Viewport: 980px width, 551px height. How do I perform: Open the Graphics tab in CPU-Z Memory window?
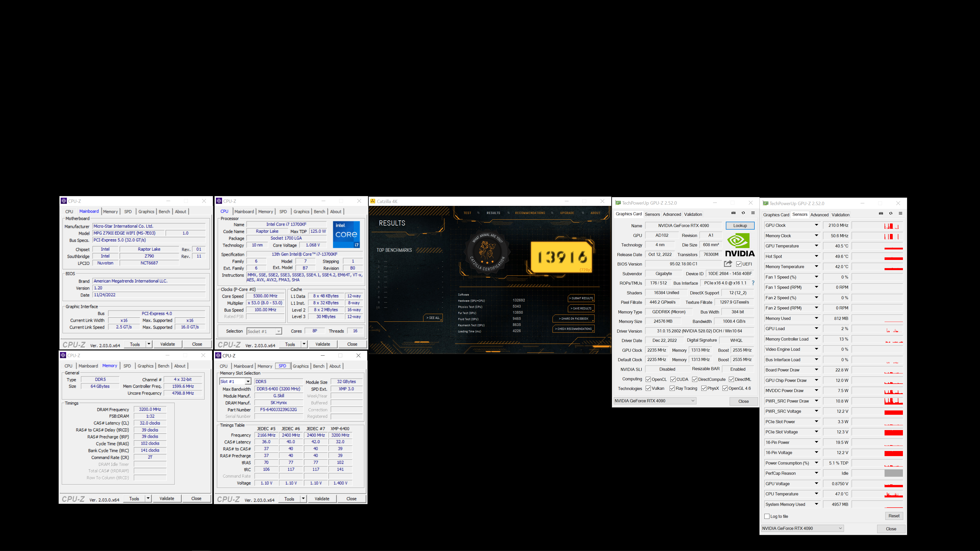(145, 366)
